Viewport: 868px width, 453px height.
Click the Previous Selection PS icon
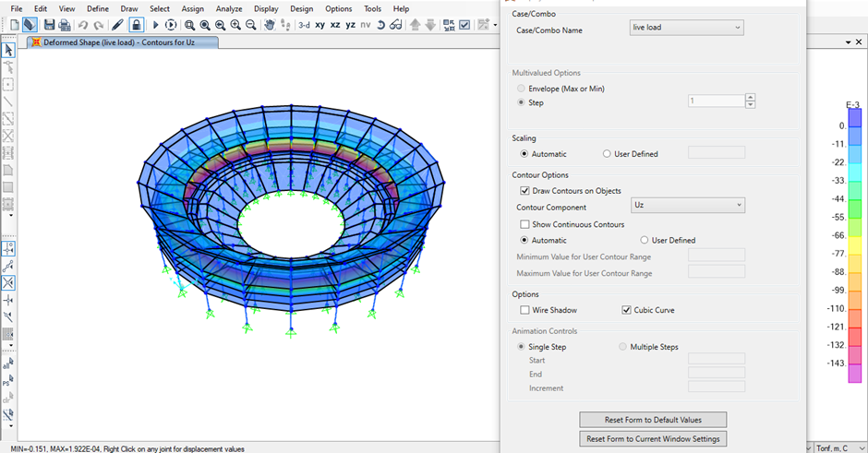pyautogui.click(x=8, y=380)
